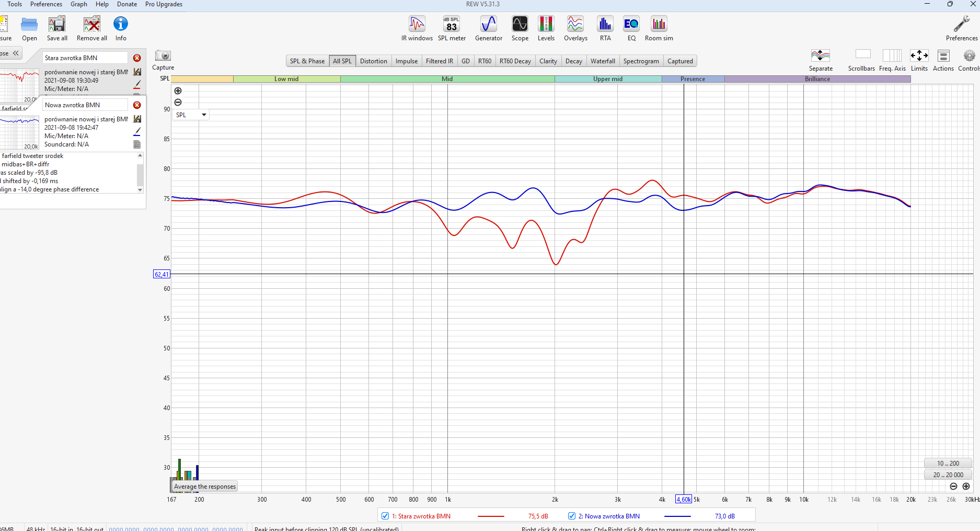980x531 pixels.
Task: Change trace colour of Stara zwrotka BMN
Action: click(x=137, y=85)
